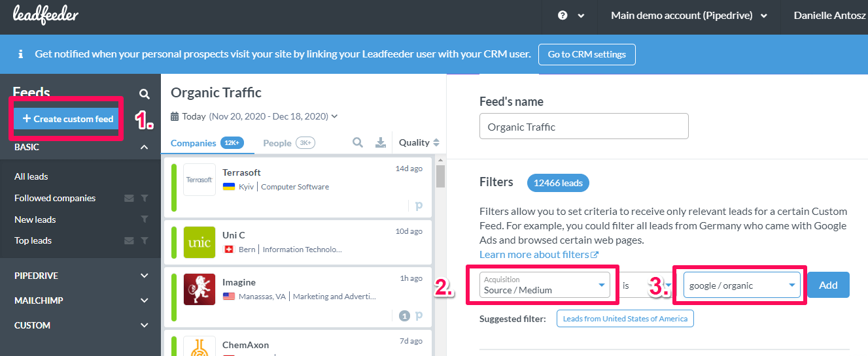Open the Quality sort dropdown
The height and width of the screenshot is (356, 868).
tap(419, 142)
